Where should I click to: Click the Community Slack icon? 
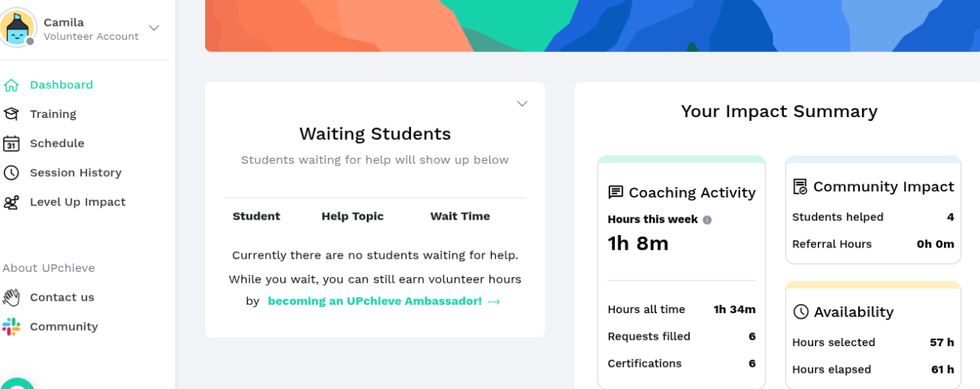point(11,327)
